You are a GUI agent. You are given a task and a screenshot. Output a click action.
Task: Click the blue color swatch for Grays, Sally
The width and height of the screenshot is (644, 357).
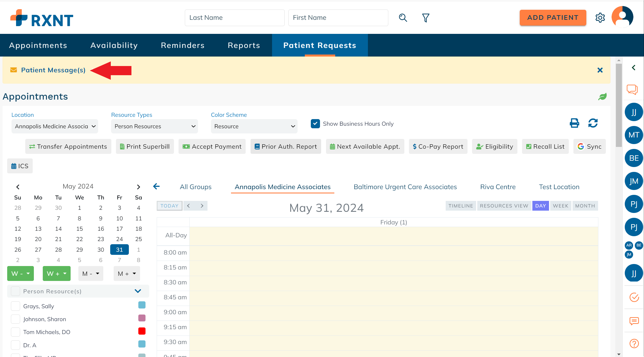point(142,305)
